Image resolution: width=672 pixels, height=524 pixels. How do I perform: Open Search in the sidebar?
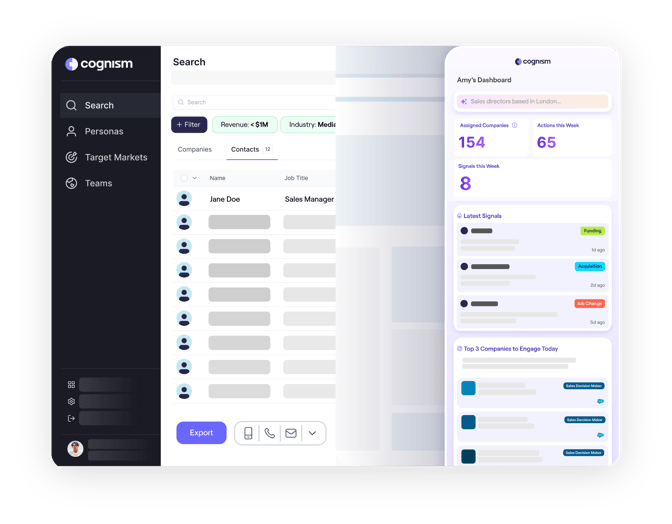pyautogui.click(x=111, y=105)
